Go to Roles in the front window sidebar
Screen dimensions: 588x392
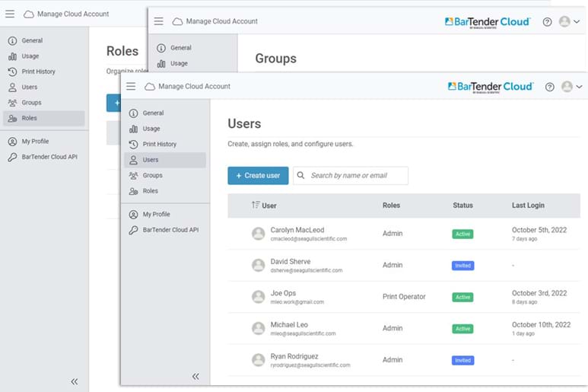click(150, 191)
